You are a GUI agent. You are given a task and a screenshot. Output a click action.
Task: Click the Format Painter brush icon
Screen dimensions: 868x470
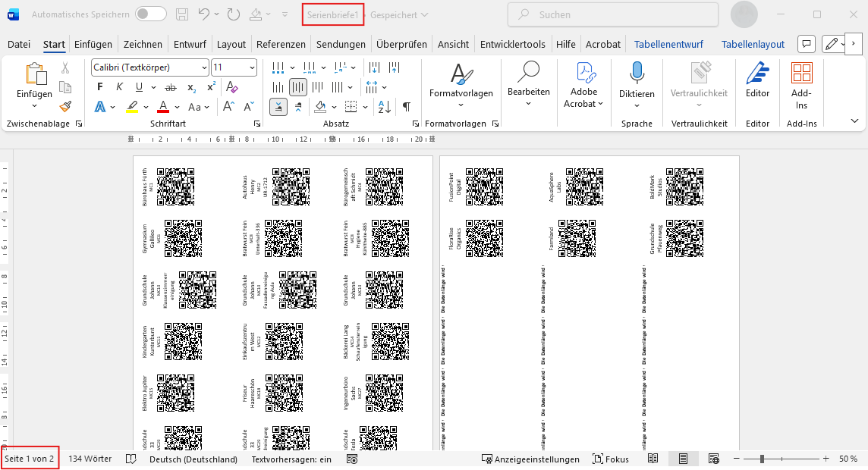(x=65, y=106)
